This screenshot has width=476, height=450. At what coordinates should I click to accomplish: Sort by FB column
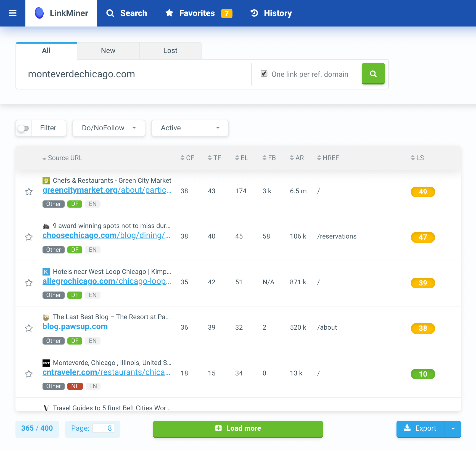pos(269,158)
